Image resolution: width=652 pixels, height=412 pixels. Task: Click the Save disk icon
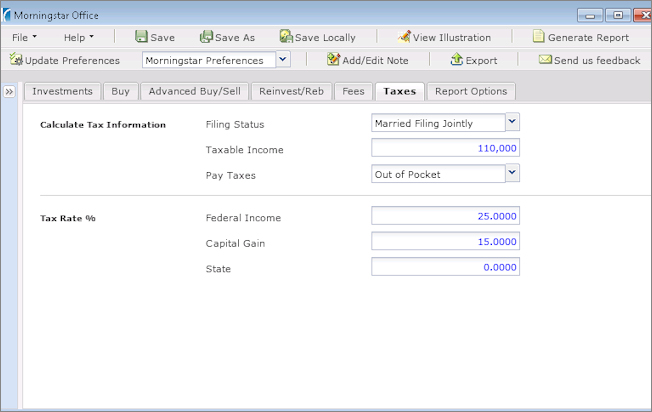(141, 37)
